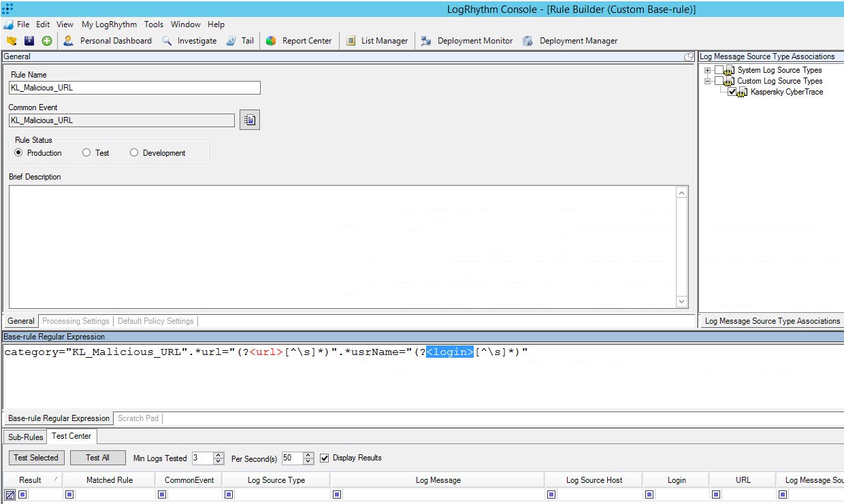Disable the Display Results checkbox
This screenshot has width=844, height=504.
[325, 458]
